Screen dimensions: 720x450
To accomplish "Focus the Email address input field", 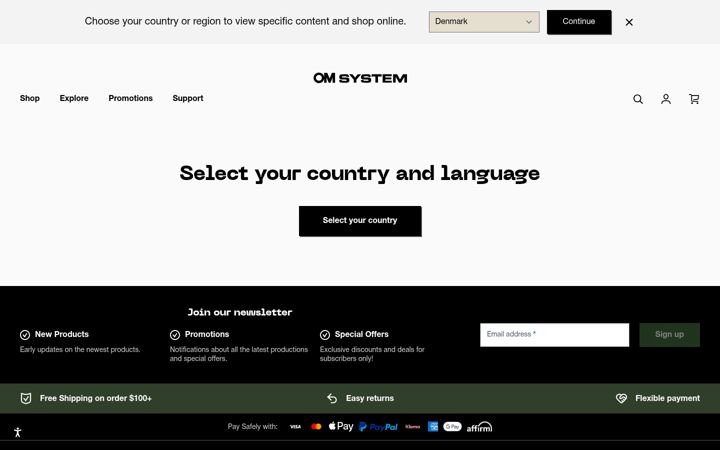I will pyautogui.click(x=554, y=335).
